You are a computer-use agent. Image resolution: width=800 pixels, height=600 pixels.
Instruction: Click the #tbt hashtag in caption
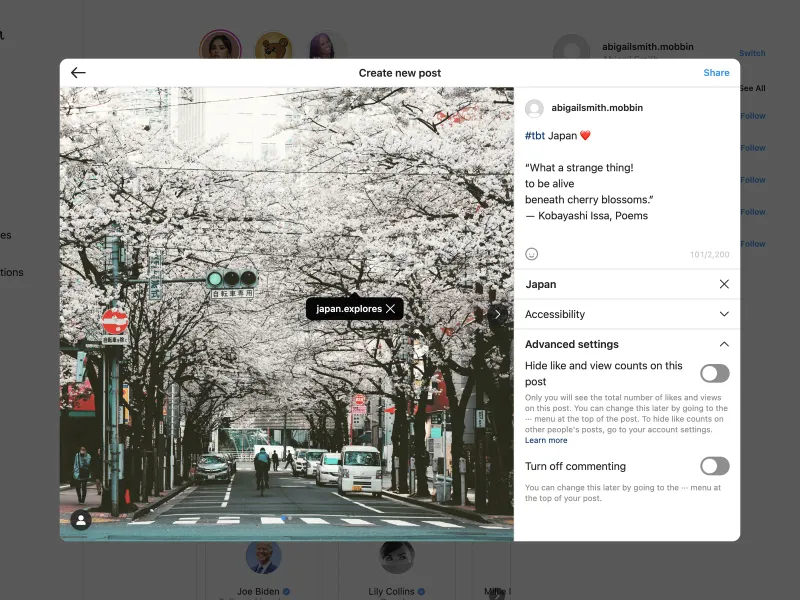click(x=535, y=136)
